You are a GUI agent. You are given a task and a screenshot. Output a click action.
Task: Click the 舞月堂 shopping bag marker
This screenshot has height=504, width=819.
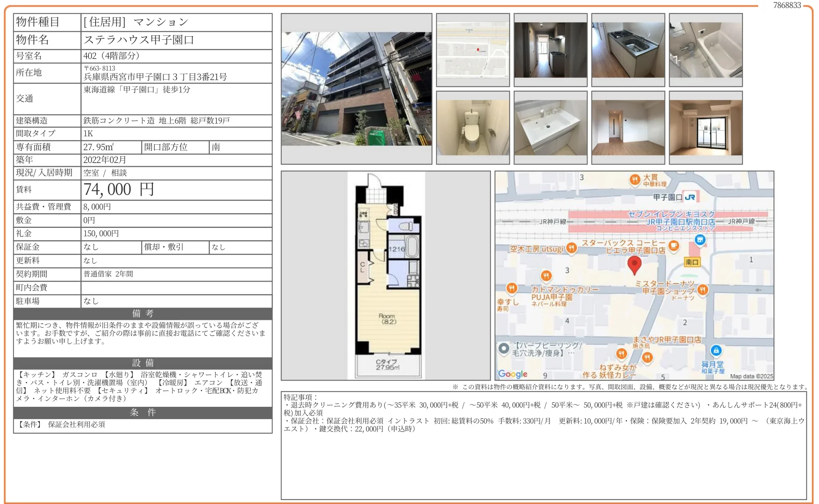(716, 351)
